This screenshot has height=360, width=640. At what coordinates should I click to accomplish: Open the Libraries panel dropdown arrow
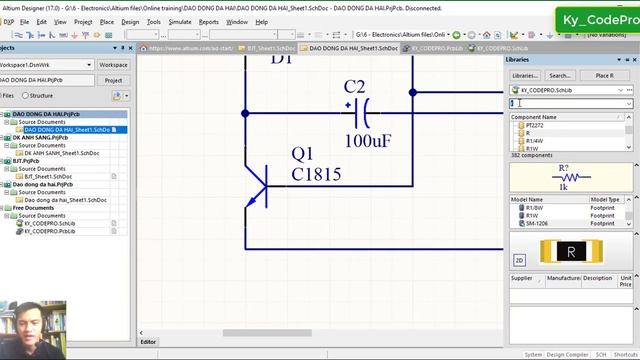pos(619,60)
